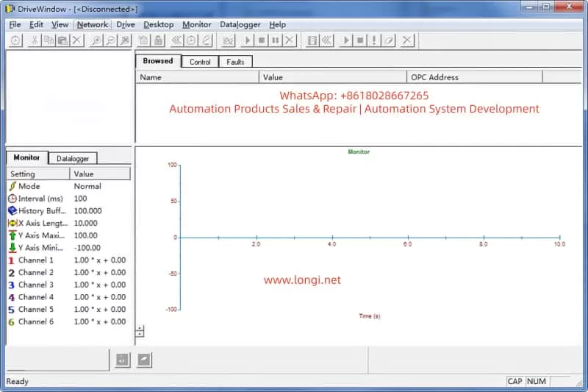Click the last X icon in the toolbar
Viewport: 588px width, 392px height.
tap(407, 40)
